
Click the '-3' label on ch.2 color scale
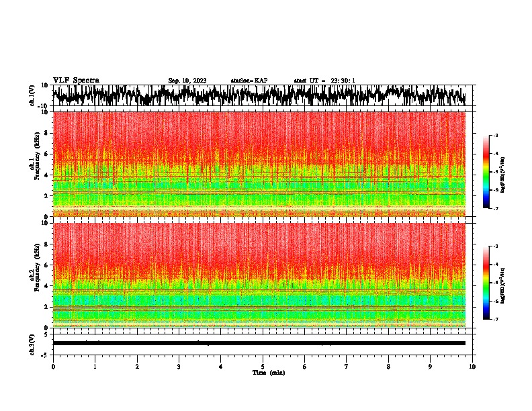495,246
